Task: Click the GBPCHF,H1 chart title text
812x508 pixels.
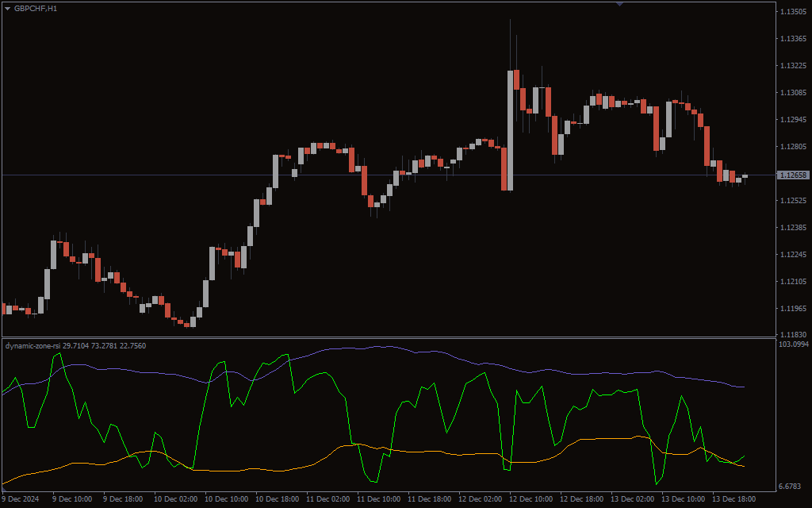Action: (x=36, y=8)
